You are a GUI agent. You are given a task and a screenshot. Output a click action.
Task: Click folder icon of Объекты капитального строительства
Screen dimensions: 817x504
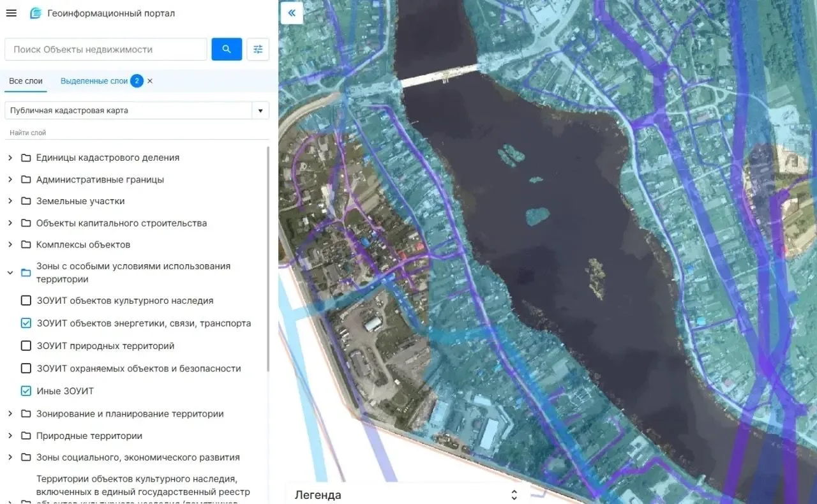(26, 223)
